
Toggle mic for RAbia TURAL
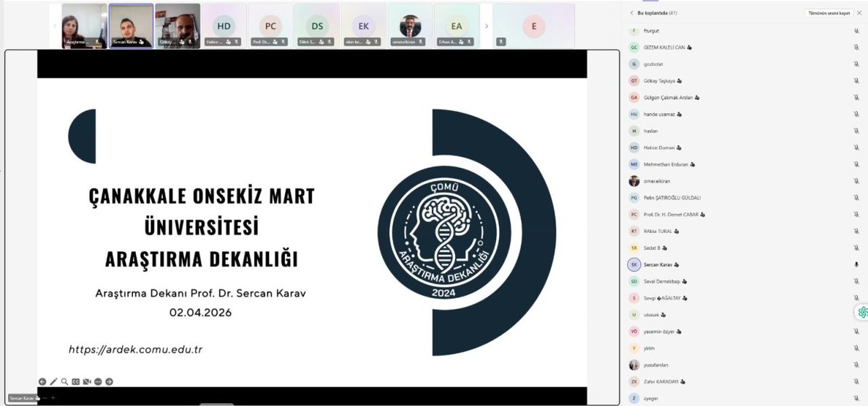(856, 232)
